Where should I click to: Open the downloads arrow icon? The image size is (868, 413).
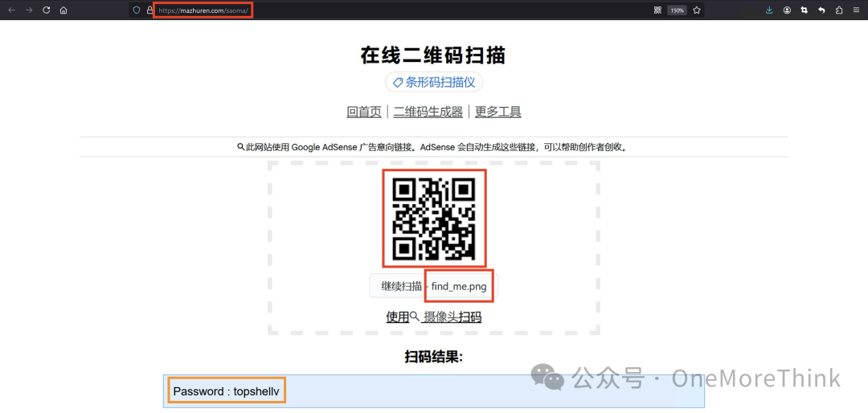point(769,10)
